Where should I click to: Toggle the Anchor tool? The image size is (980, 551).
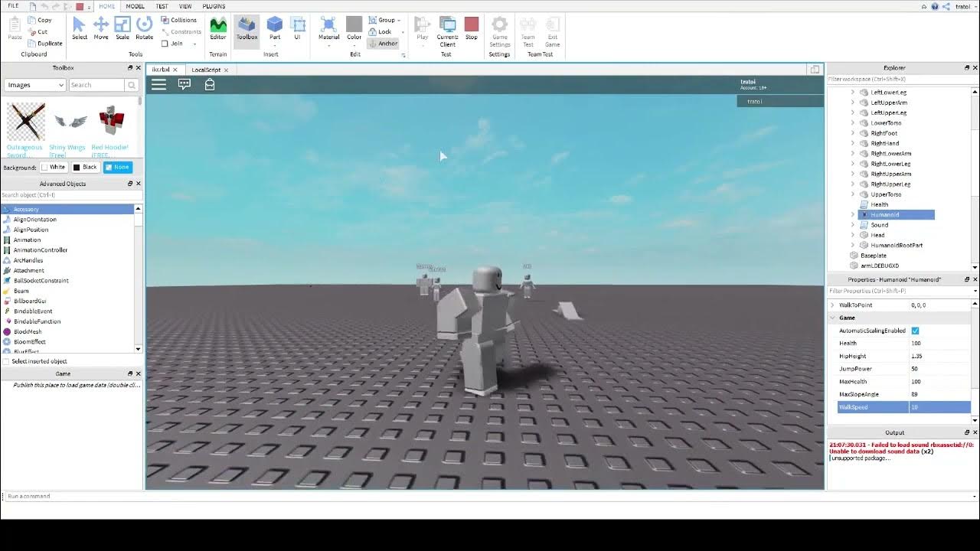point(383,44)
